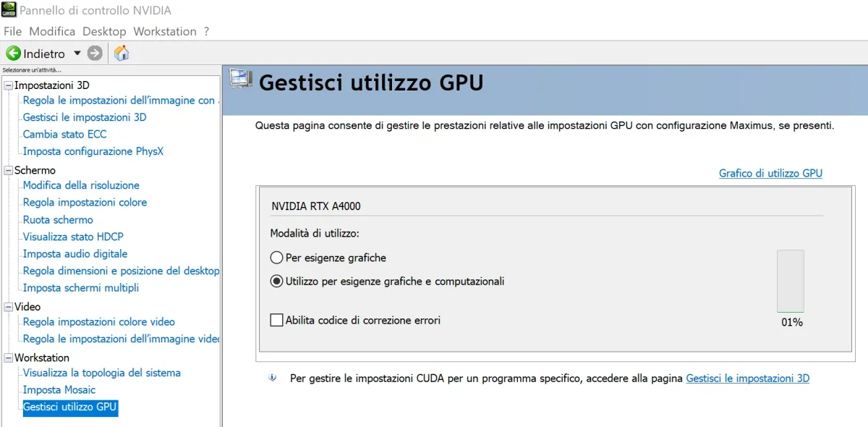The image size is (868, 427).
Task: Open the Indietro history dropdown arrow
Action: pos(77,54)
